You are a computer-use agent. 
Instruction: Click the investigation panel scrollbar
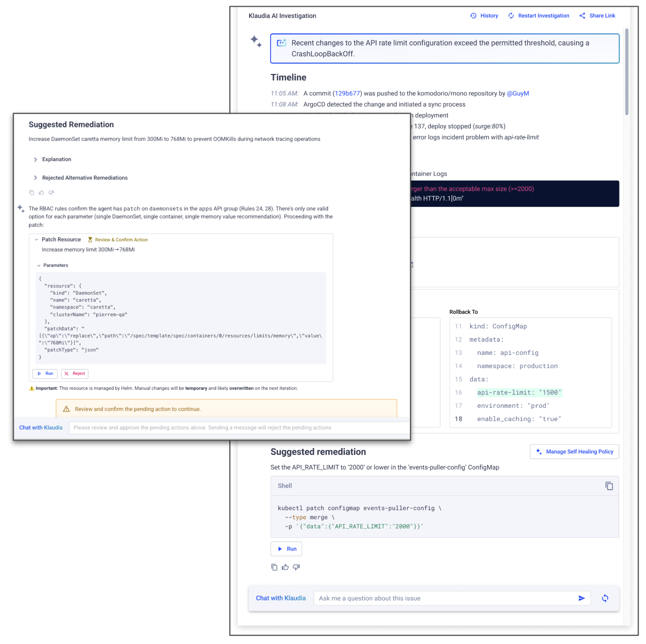tap(626, 72)
